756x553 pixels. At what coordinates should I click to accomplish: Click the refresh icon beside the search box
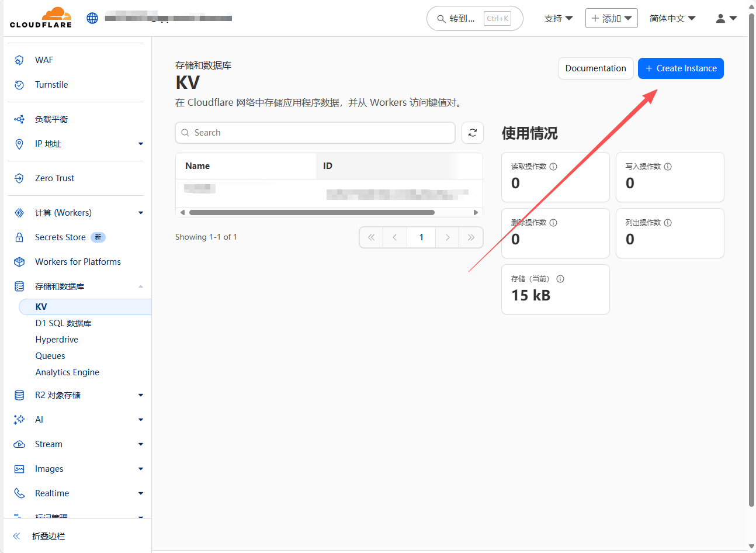point(473,133)
